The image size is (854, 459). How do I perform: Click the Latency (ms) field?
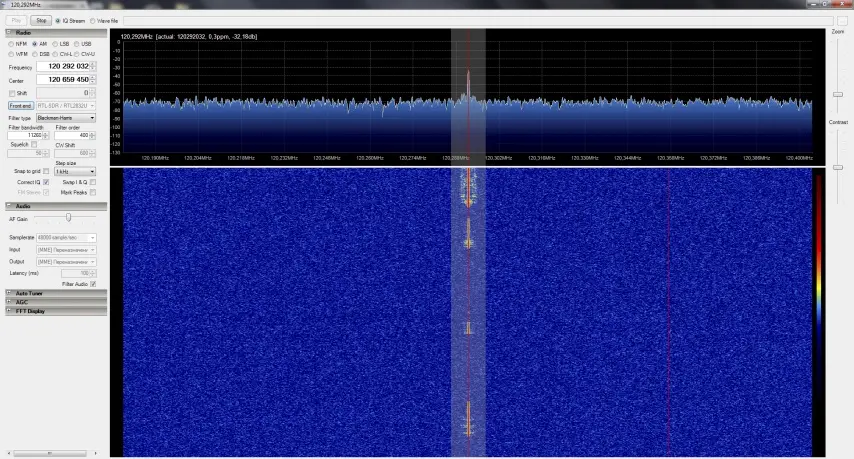point(76,273)
